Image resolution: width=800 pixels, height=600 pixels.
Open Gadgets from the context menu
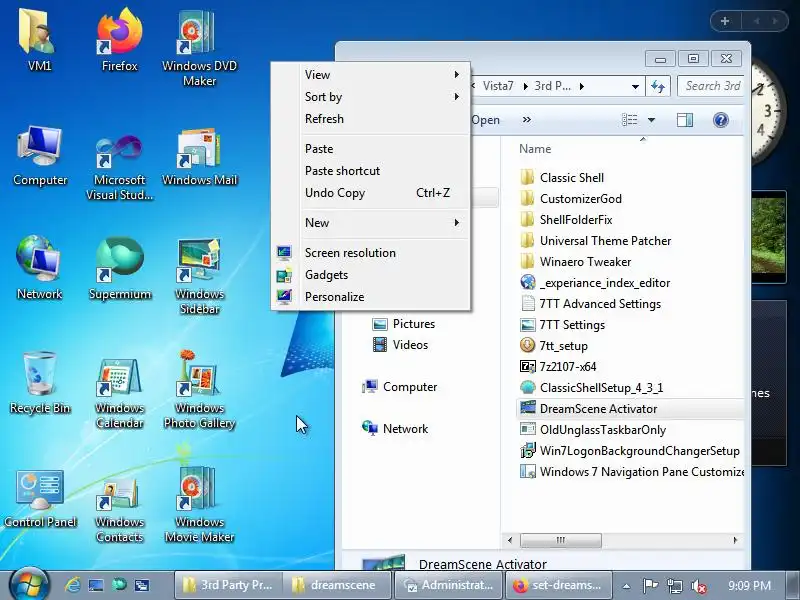pyautogui.click(x=371, y=275)
